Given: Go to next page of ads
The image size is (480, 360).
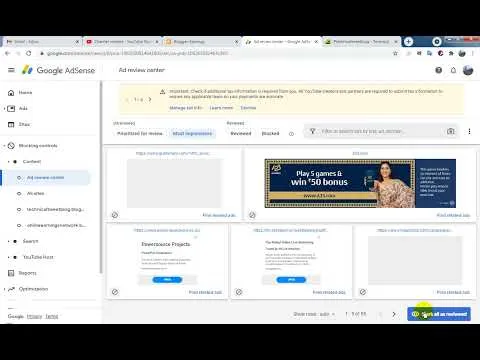Looking at the screenshot, I should pyautogui.click(x=394, y=314).
